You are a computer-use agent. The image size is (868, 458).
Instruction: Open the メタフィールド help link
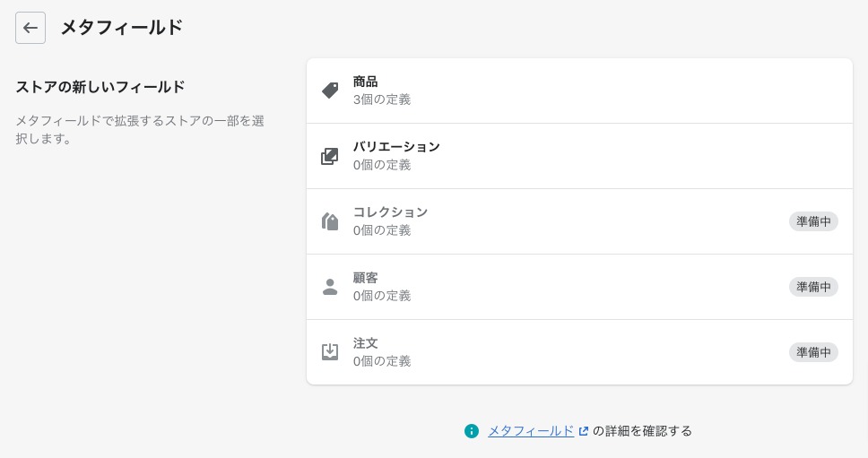(x=531, y=431)
